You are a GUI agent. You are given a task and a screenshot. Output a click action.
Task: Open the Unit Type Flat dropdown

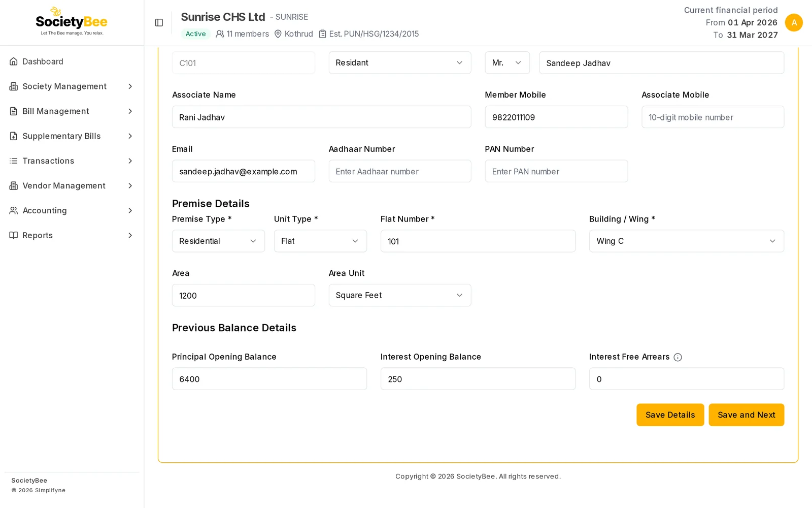pyautogui.click(x=320, y=241)
